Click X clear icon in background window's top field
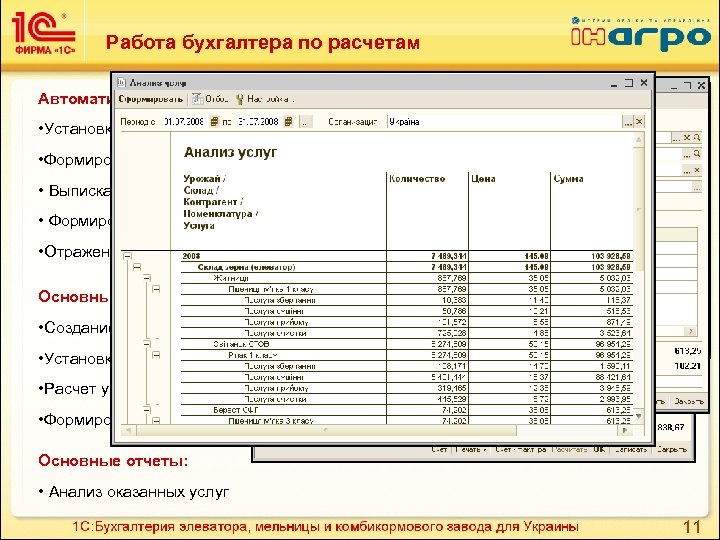 pyautogui.click(x=687, y=137)
